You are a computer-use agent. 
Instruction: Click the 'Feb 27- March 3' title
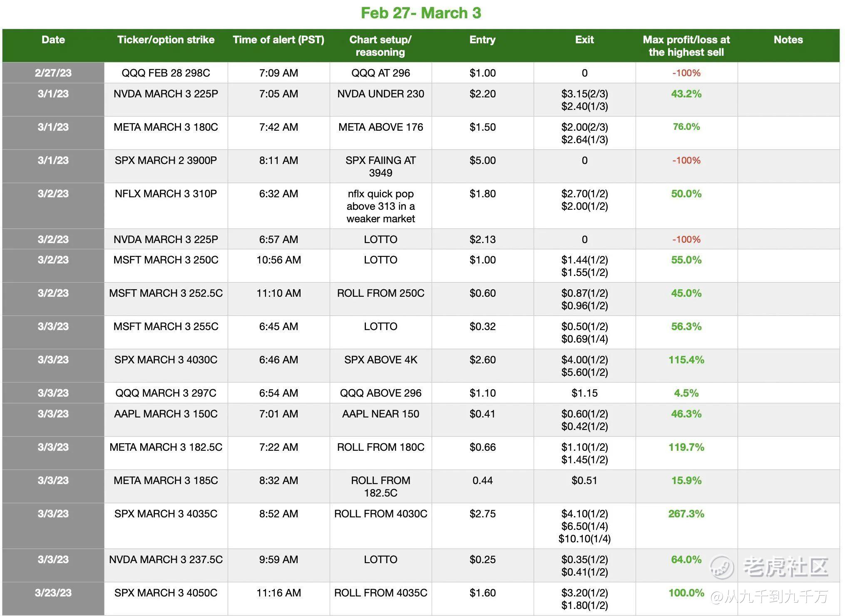point(421,13)
